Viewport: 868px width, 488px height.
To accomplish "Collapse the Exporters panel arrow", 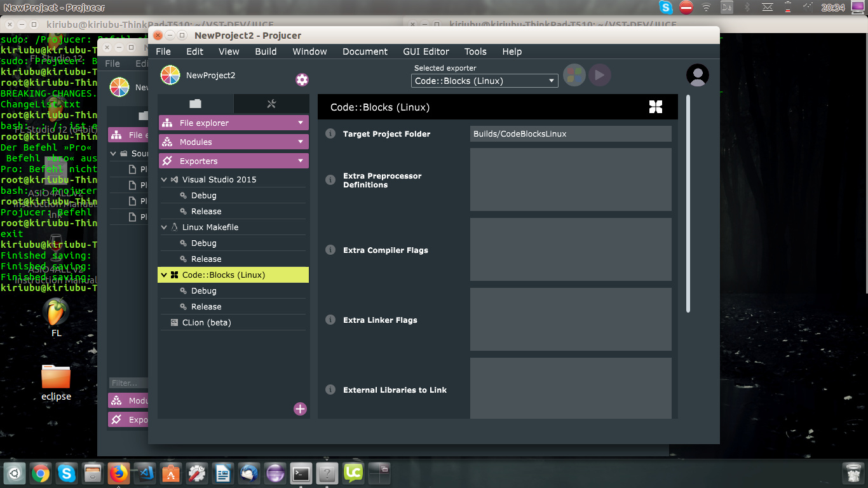I will tap(301, 161).
